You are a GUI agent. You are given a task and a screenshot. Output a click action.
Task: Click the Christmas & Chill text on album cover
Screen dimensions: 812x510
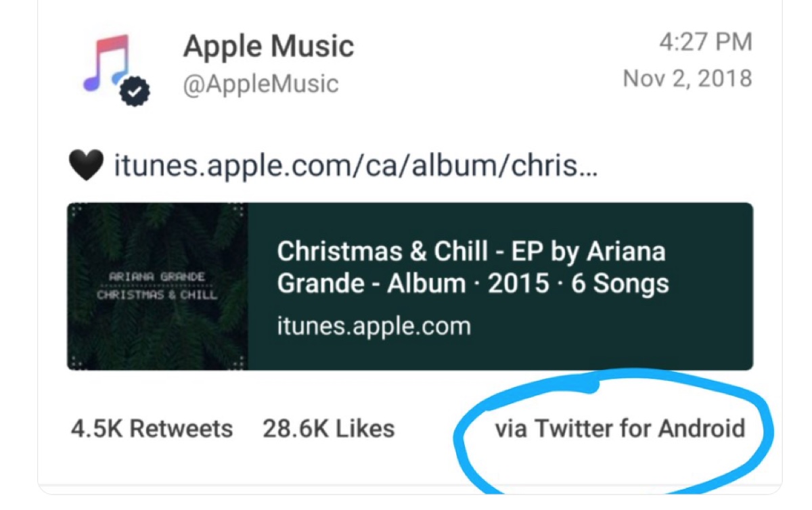point(159,294)
